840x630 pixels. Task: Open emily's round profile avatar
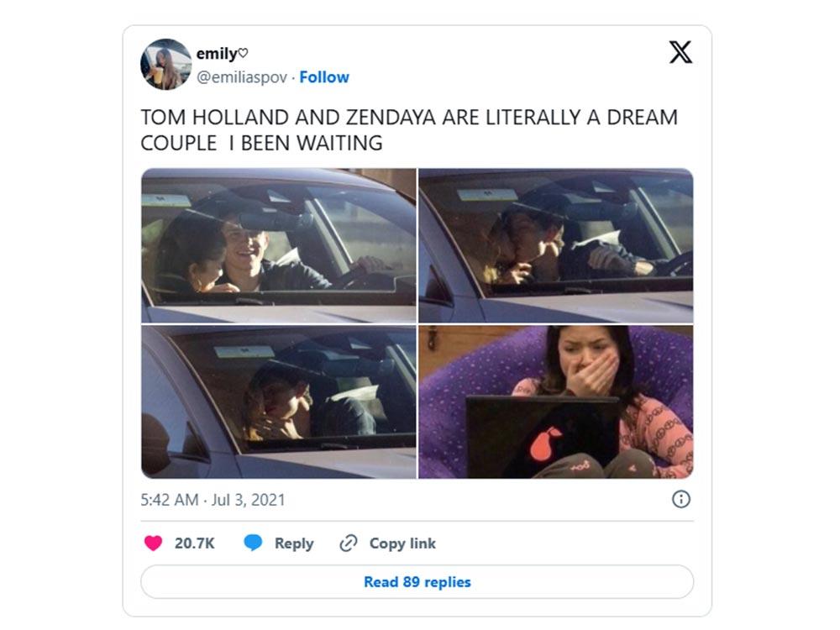pos(165,65)
